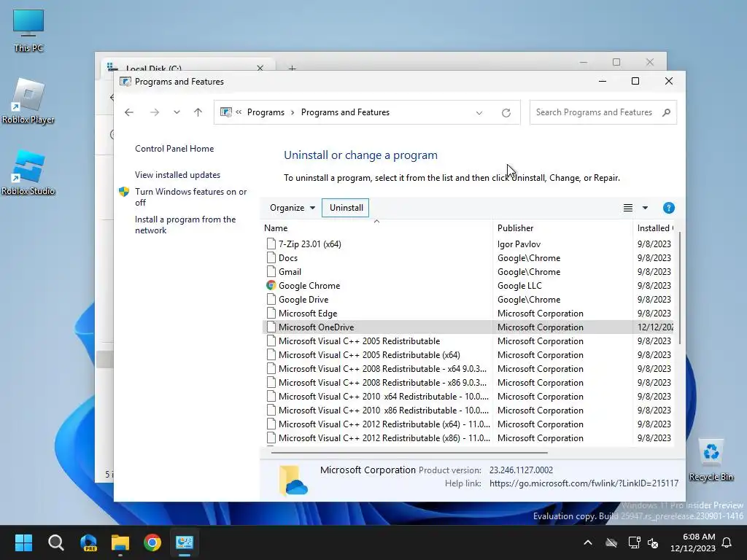The height and width of the screenshot is (560, 747).
Task: Open the clock and date flyout
Action: [692, 542]
